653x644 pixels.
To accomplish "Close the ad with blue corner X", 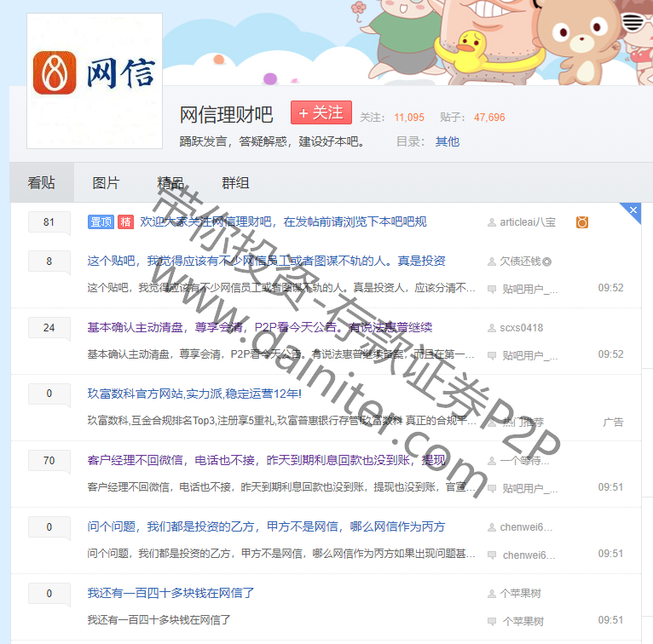I will coord(633,210).
